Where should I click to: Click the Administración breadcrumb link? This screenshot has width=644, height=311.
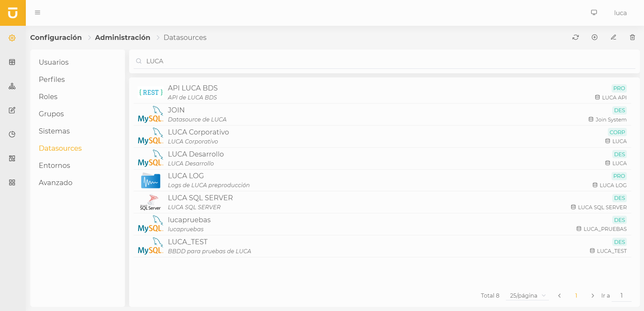click(123, 37)
